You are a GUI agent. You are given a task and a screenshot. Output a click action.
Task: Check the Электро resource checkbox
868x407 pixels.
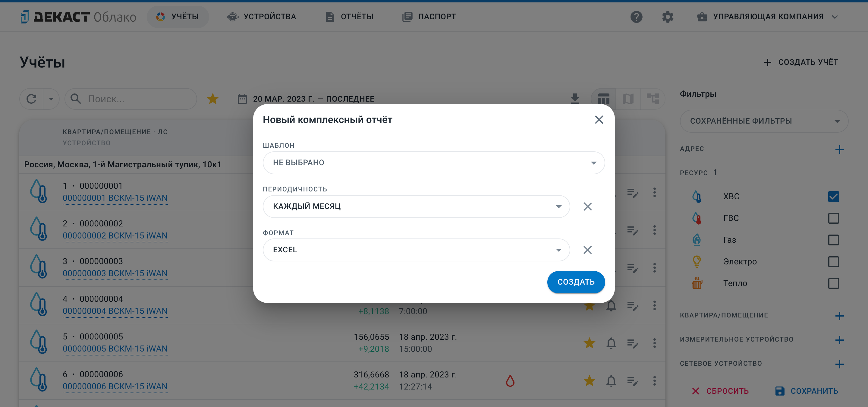833,262
